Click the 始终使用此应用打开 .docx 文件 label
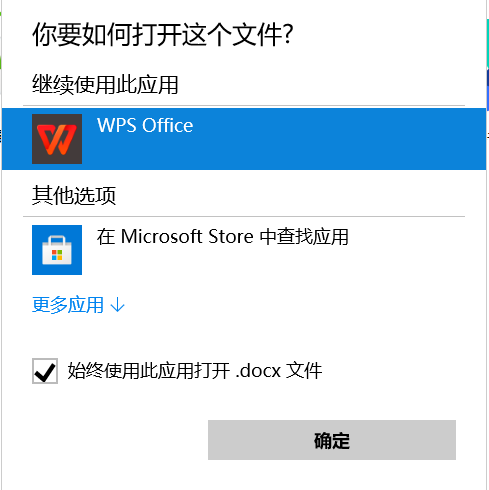This screenshot has height=490, width=489. 195,371
